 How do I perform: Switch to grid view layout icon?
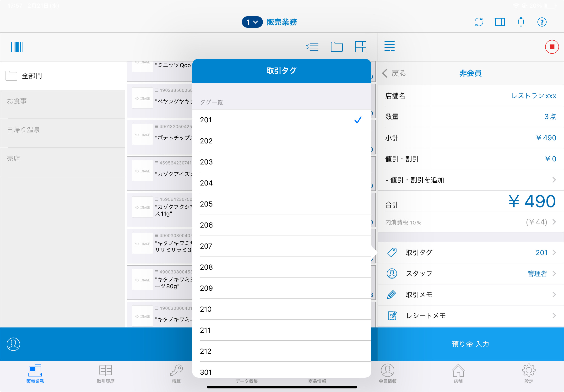360,47
